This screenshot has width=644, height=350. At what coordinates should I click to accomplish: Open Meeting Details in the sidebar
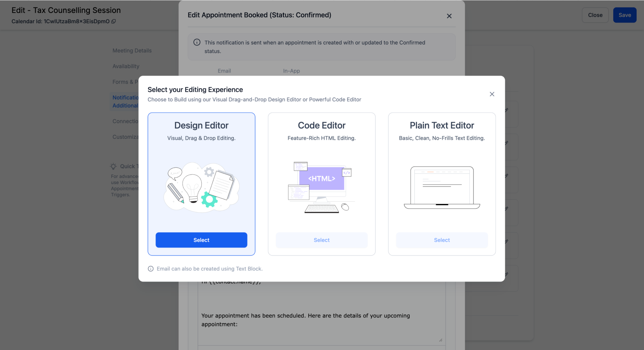pyautogui.click(x=132, y=51)
